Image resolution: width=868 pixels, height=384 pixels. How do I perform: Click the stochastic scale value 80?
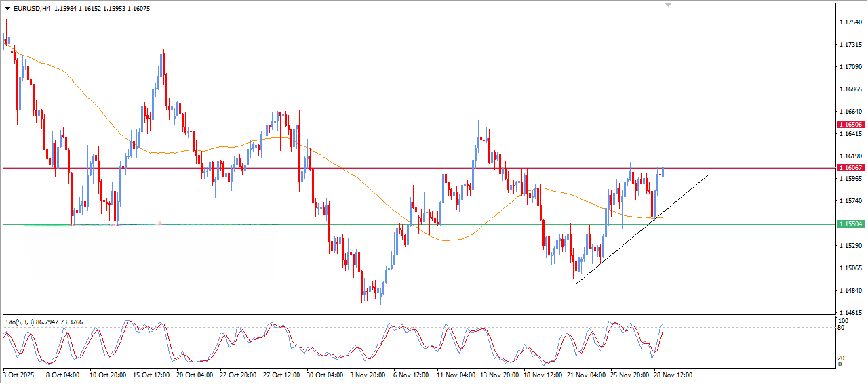pos(842,328)
